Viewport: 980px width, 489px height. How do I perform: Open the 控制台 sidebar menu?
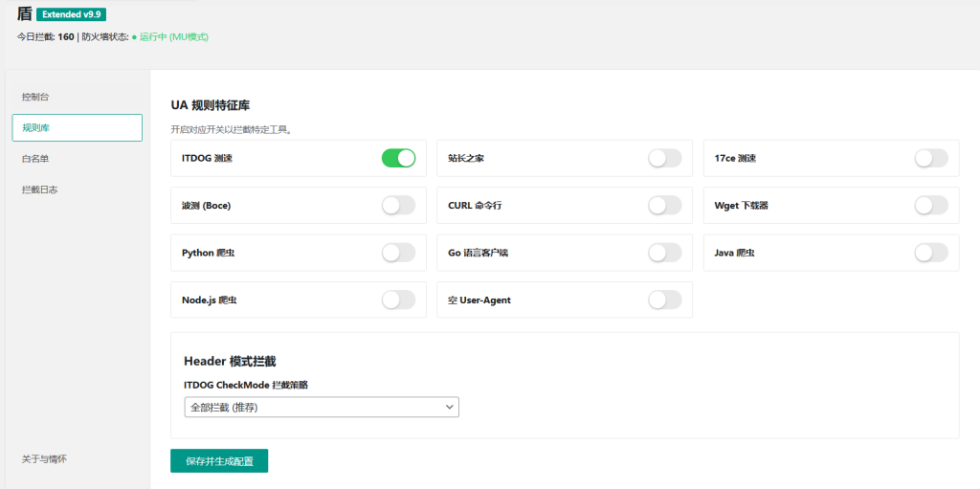35,97
